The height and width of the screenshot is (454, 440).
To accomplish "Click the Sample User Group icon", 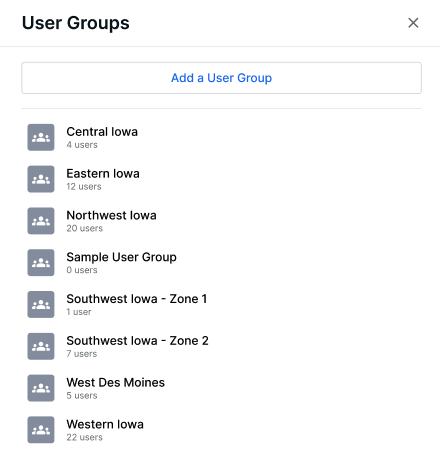I will [41, 263].
